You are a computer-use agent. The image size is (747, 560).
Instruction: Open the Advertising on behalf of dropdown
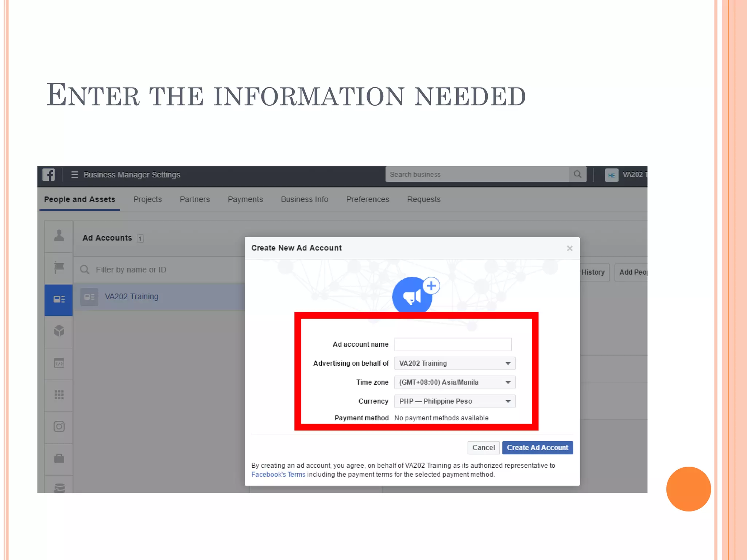click(455, 363)
